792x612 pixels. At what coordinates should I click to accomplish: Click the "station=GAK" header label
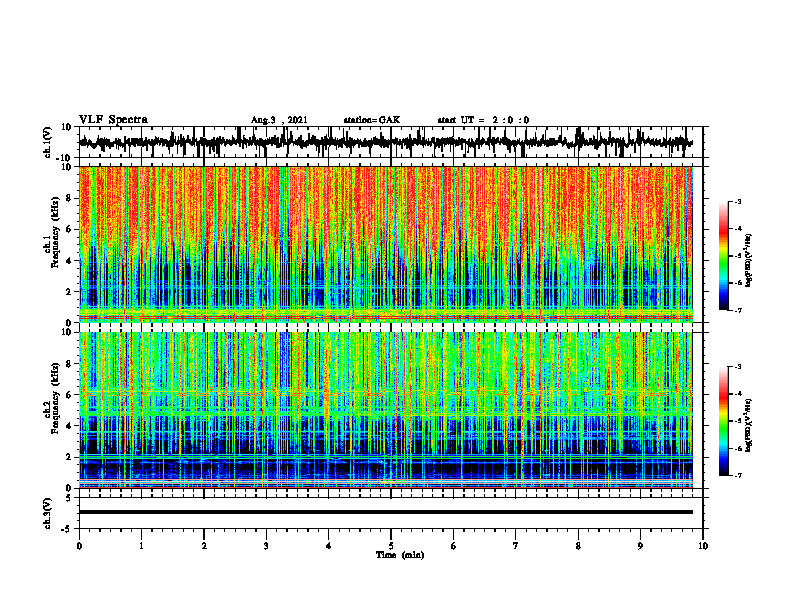coord(372,120)
